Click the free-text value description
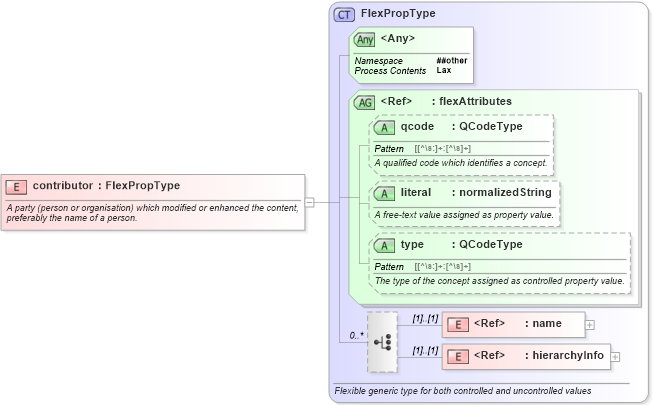 tap(464, 215)
